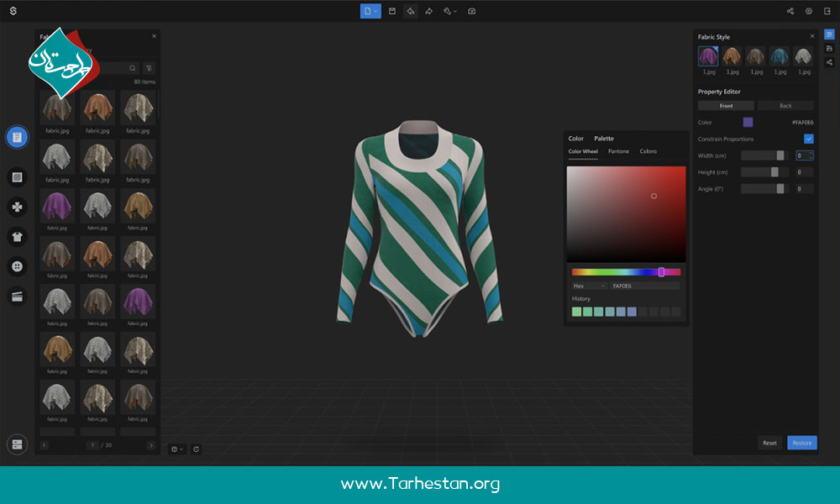840x504 pixels.
Task: Pick the first green History swatch
Action: point(576,312)
